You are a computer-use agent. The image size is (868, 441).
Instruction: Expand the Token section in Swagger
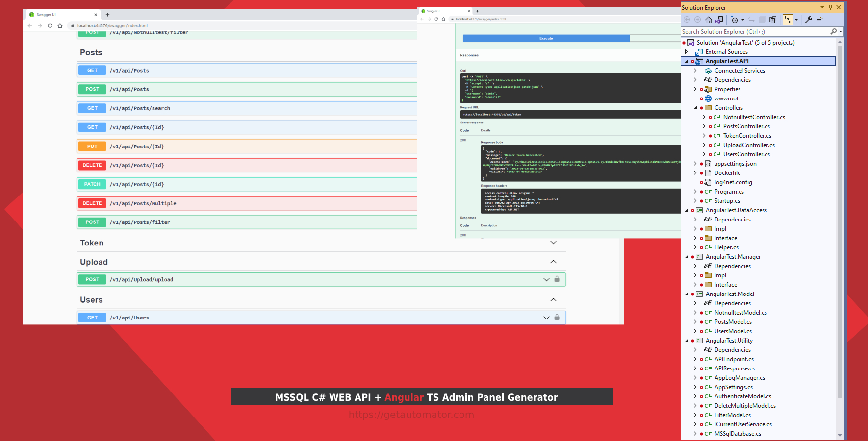coord(553,243)
